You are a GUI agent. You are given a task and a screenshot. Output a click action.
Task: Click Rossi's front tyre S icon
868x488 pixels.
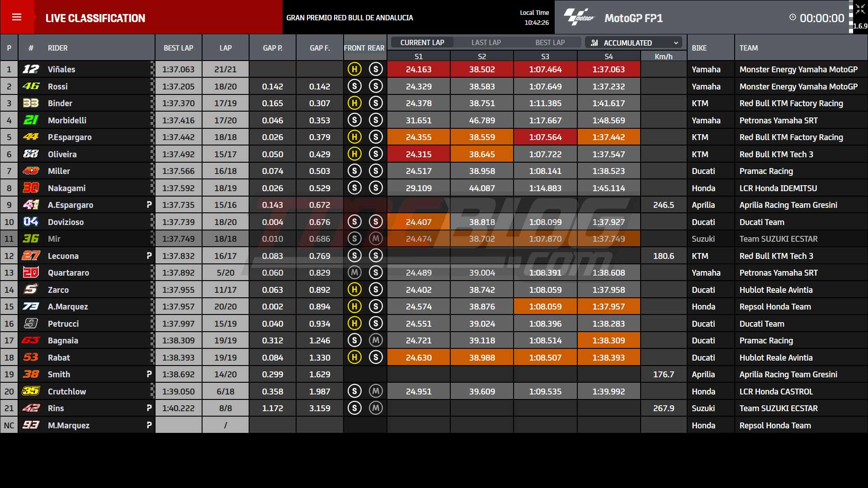354,86
